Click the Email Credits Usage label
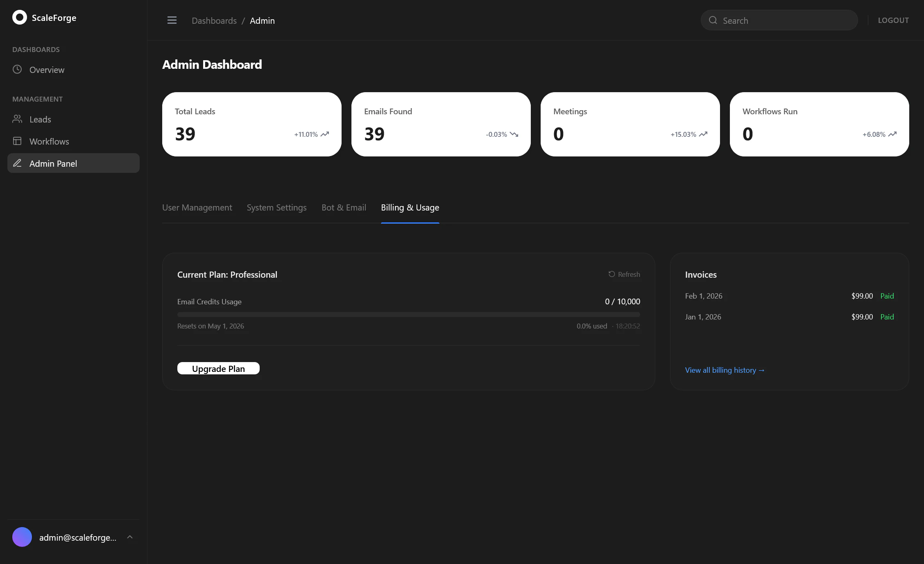924x564 pixels. coord(209,302)
